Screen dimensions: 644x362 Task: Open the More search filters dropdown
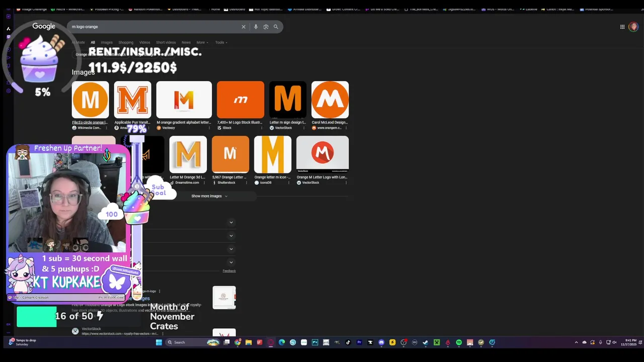[x=202, y=42]
